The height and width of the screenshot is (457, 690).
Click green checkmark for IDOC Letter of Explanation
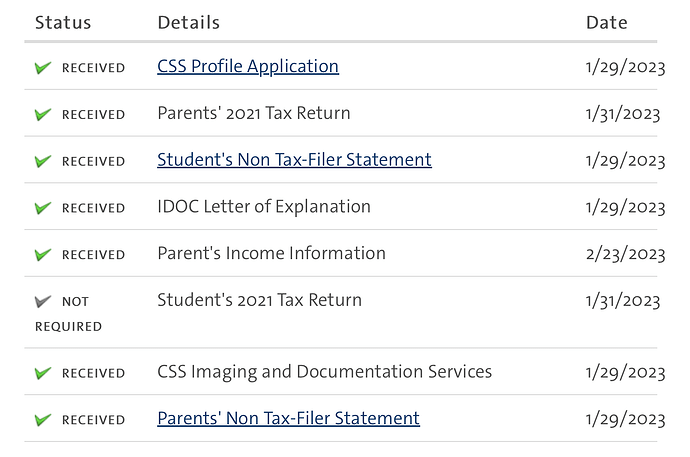tap(43, 208)
